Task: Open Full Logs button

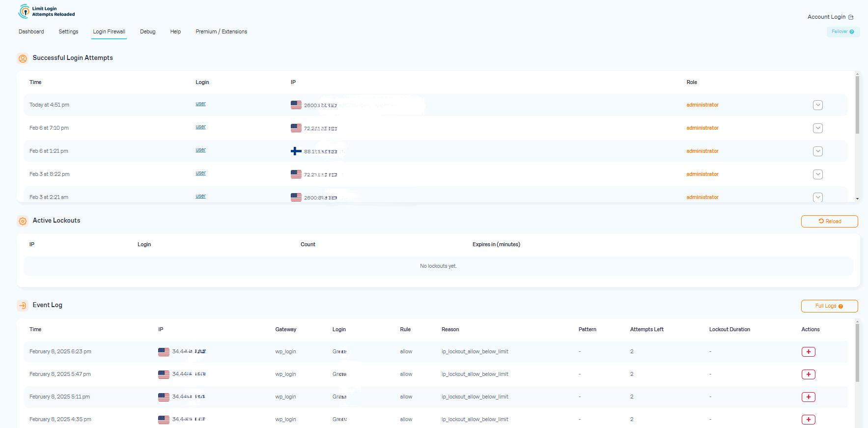Action: (x=829, y=306)
